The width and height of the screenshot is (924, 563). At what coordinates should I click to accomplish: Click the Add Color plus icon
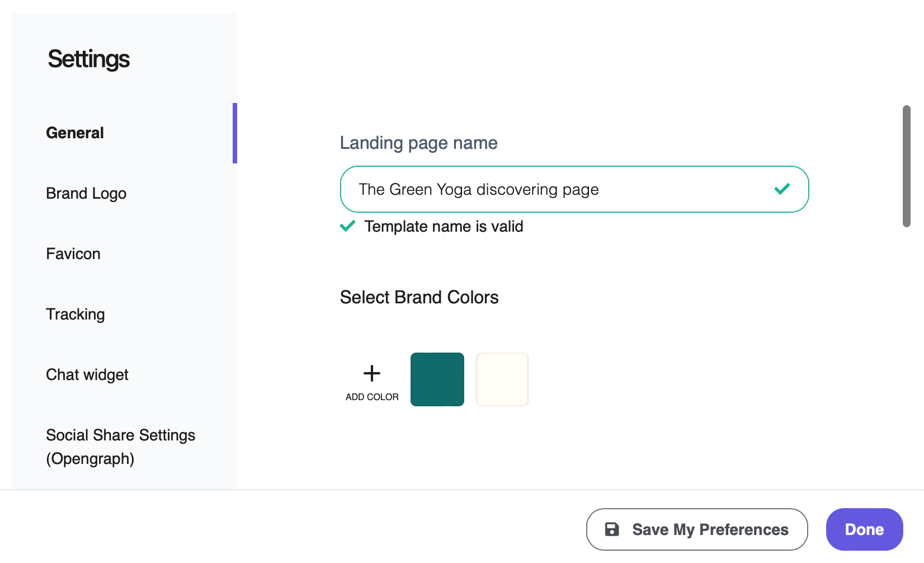coord(371,373)
